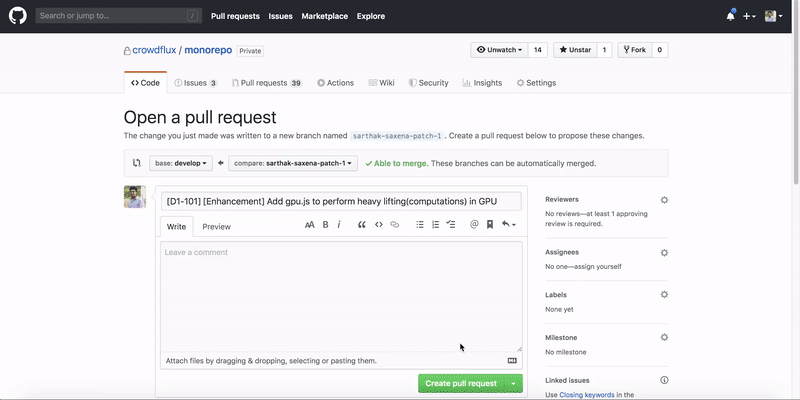This screenshot has height=400, width=800.
Task: Click Explore in top navigation
Action: tap(371, 16)
